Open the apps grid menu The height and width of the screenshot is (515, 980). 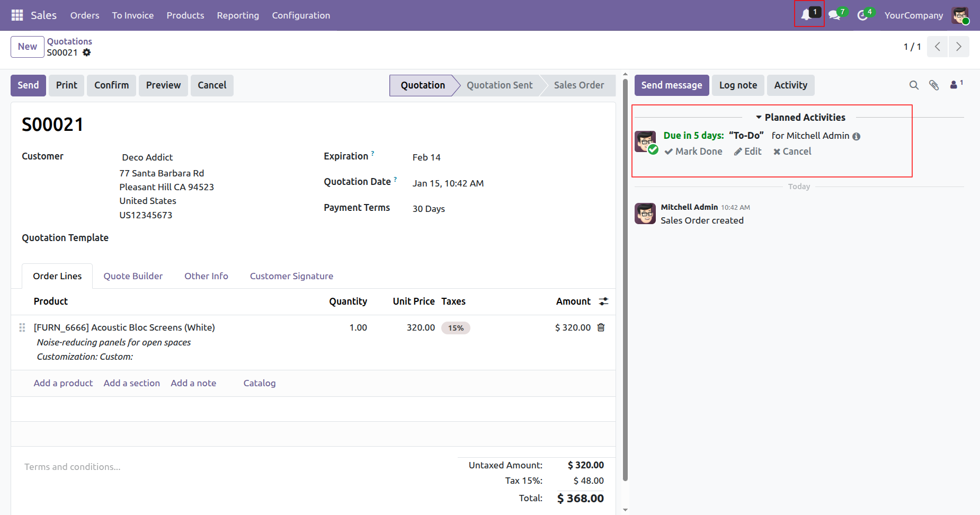click(17, 15)
